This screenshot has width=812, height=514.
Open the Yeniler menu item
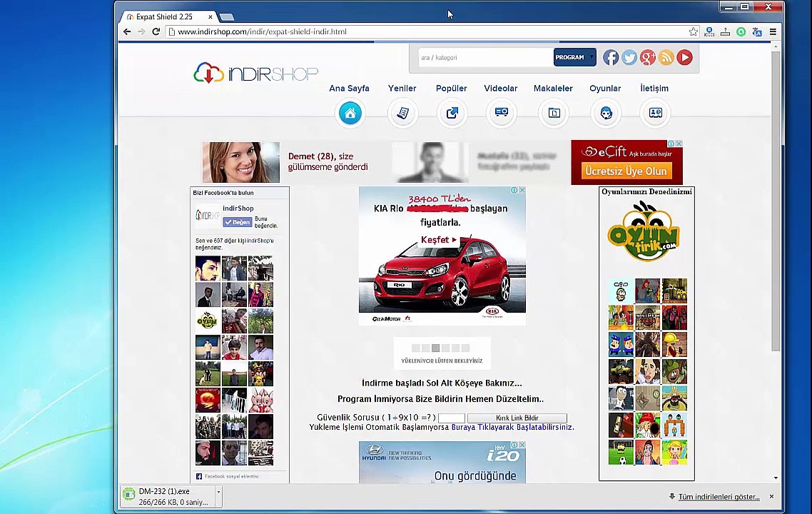point(402,88)
